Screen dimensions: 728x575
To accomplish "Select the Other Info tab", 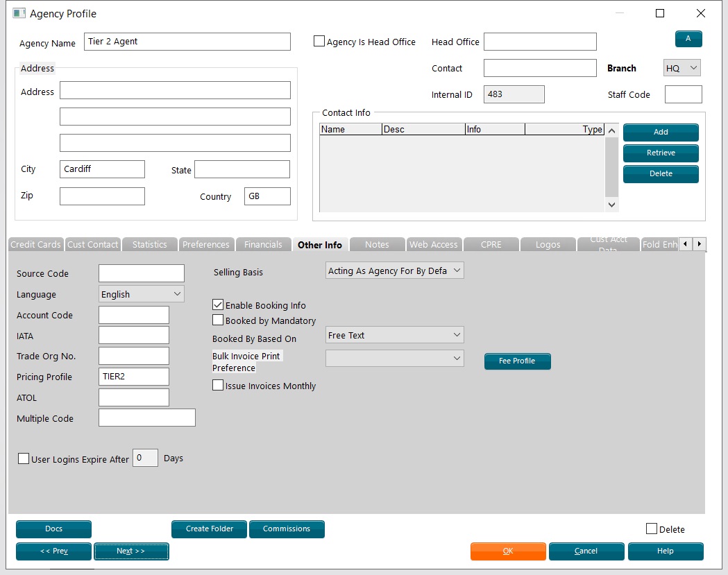I will (x=320, y=245).
